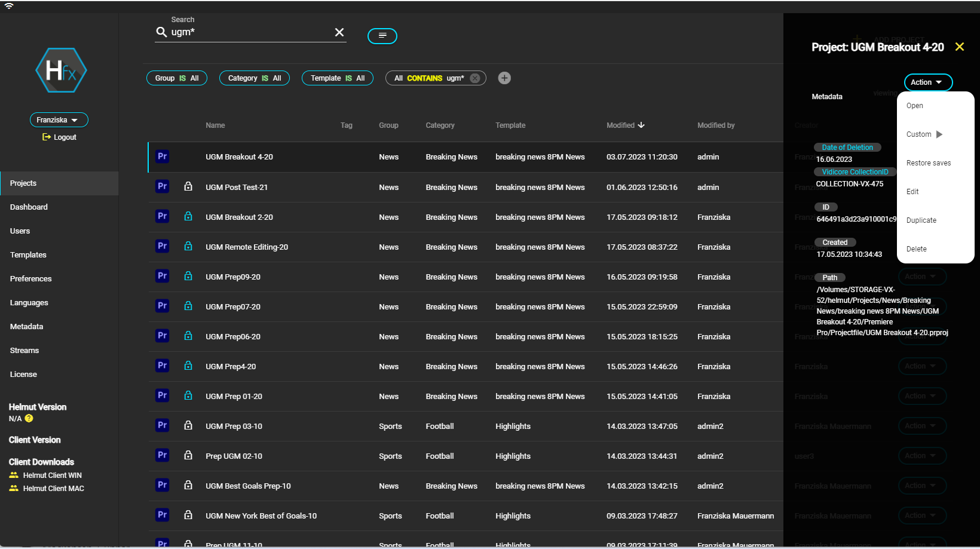The image size is (980, 549).
Task: Click the filter list icon button
Action: pyautogui.click(x=382, y=36)
